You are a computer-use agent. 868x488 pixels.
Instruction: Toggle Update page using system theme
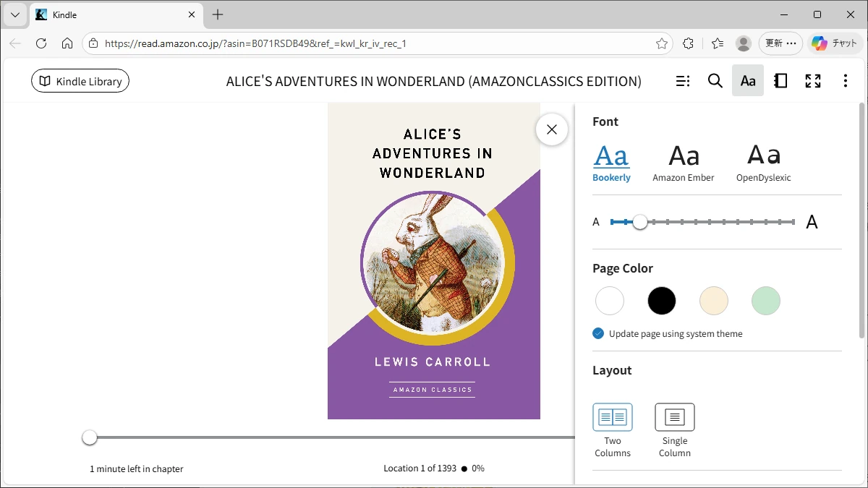(598, 333)
